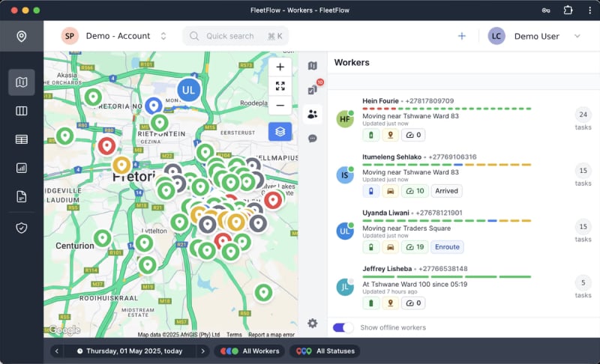Image resolution: width=600 pixels, height=364 pixels.
Task: Click the blue plus add button
Action: coord(462,36)
